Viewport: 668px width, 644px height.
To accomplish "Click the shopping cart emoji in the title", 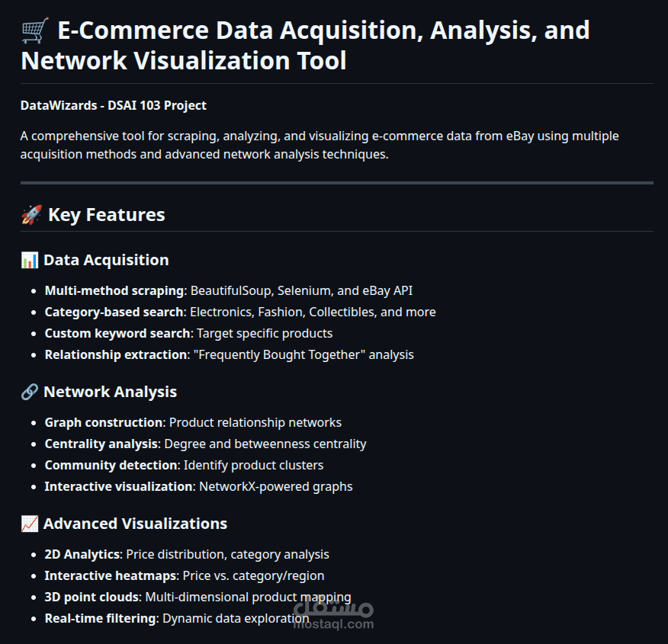I will pos(35,30).
